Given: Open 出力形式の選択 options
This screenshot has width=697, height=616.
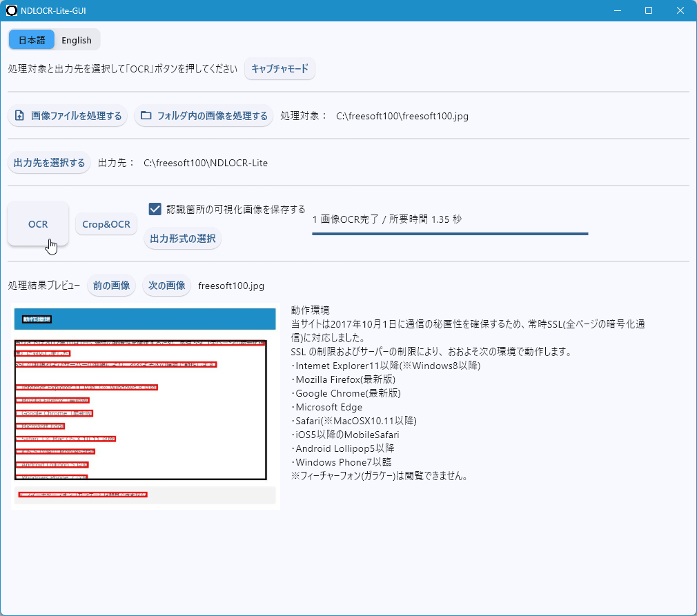Looking at the screenshot, I should (183, 239).
